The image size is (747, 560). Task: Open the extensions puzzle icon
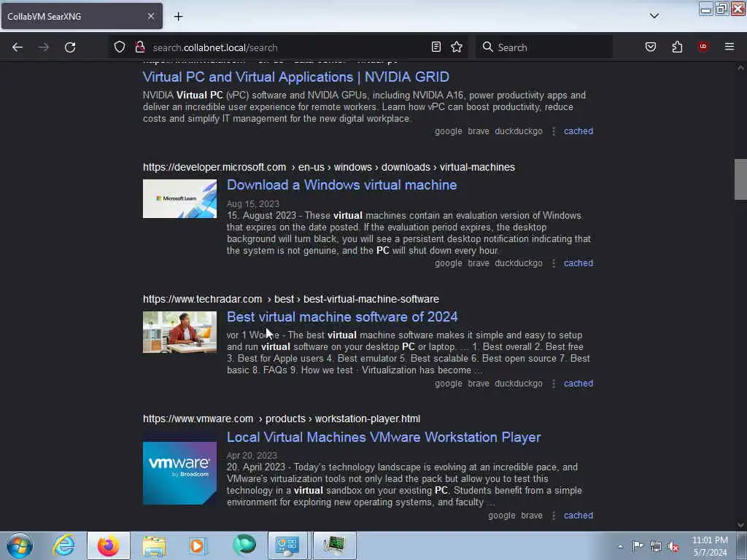(x=677, y=47)
